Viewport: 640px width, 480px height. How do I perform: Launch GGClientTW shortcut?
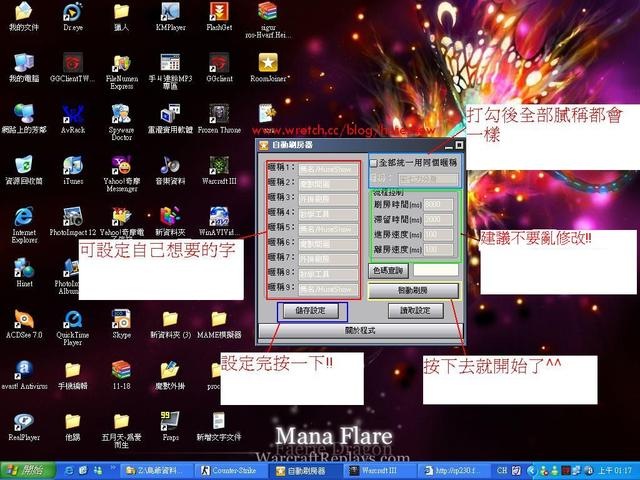click(x=73, y=67)
